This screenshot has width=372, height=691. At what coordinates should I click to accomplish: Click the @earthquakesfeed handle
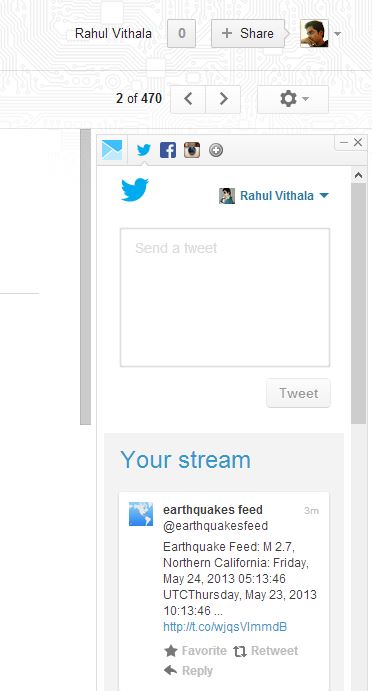[x=216, y=526]
